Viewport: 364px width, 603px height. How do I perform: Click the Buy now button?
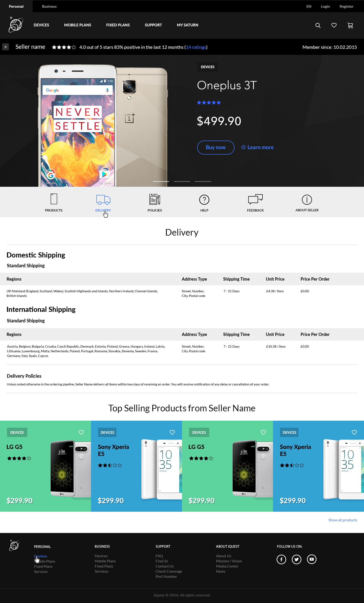(x=216, y=147)
